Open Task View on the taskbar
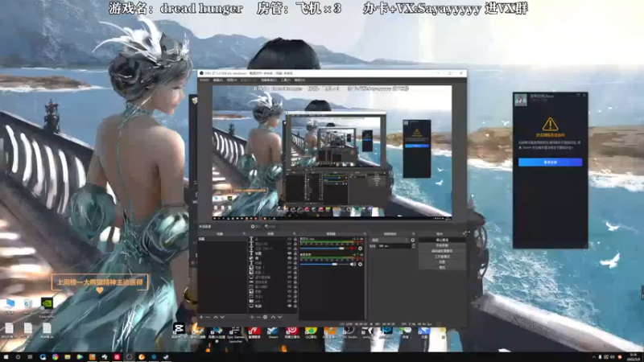 tap(30, 357)
